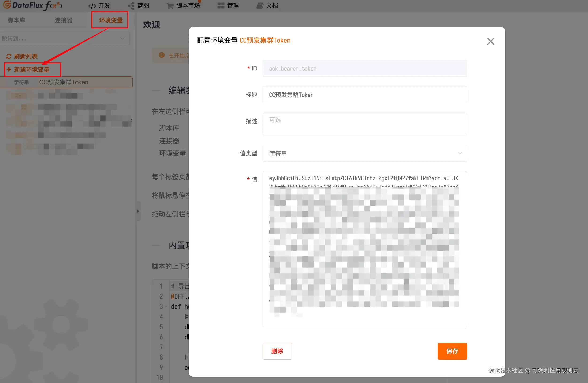Click the 刷新列表 refresh icon

click(9, 56)
